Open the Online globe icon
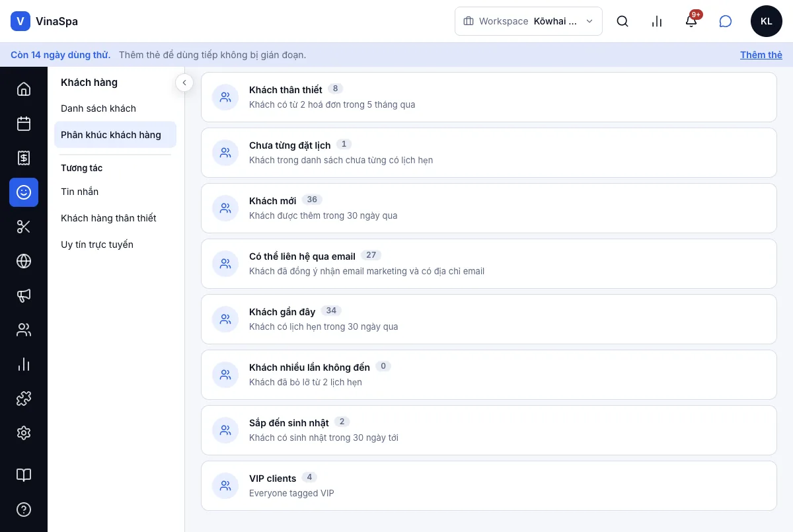Viewport: 793px width, 532px height. tap(24, 261)
